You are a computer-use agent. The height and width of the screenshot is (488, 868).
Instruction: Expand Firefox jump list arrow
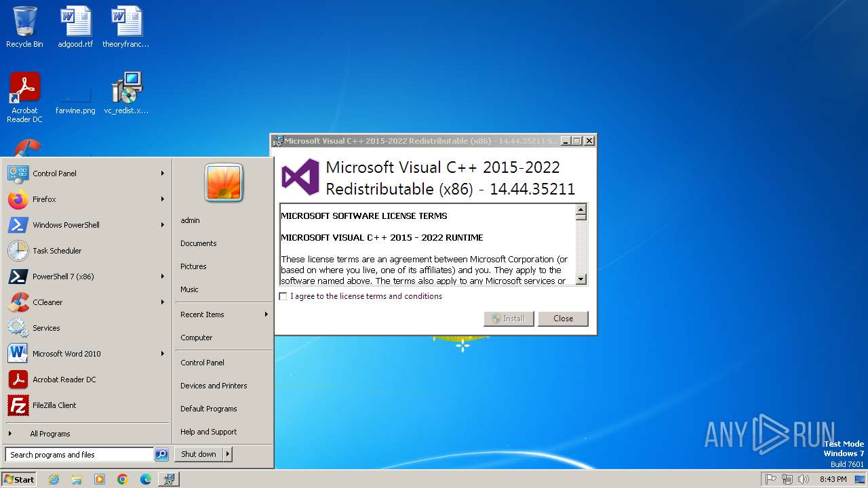click(x=163, y=199)
